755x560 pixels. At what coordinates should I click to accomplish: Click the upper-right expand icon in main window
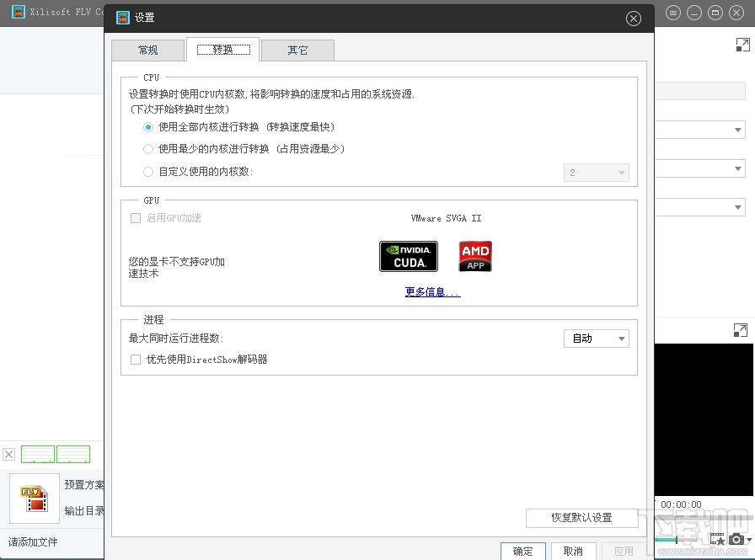point(743,45)
